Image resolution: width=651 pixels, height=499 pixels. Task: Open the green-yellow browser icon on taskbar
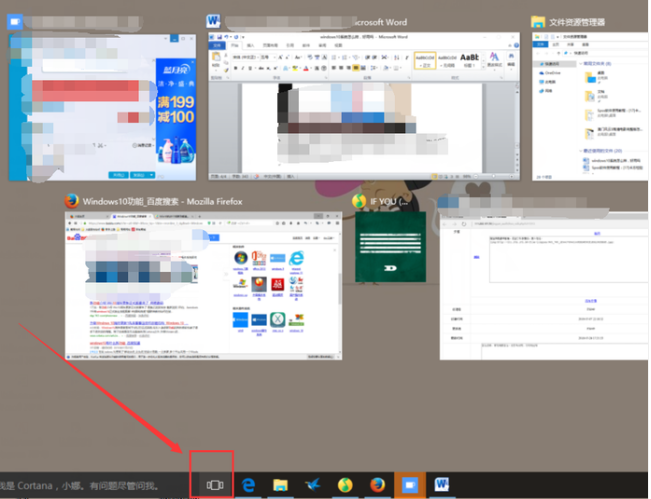(x=345, y=484)
